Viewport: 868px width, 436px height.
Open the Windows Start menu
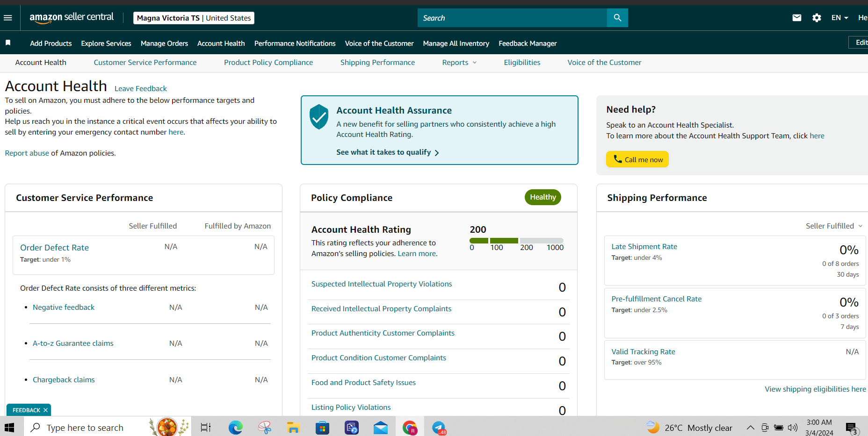[x=9, y=428]
